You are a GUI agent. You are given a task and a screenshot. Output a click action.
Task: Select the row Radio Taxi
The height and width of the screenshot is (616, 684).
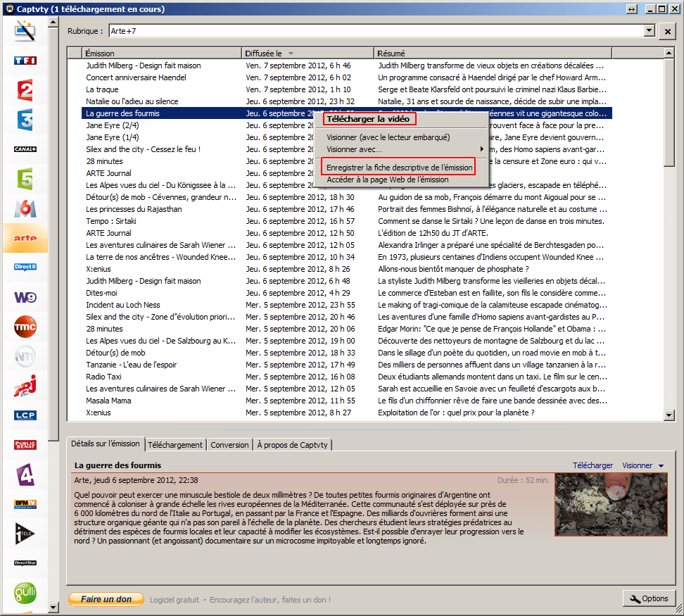click(x=346, y=377)
